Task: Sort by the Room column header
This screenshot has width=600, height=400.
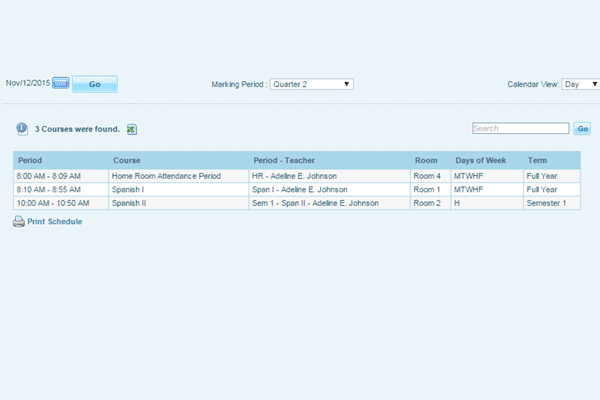Action: coord(425,160)
